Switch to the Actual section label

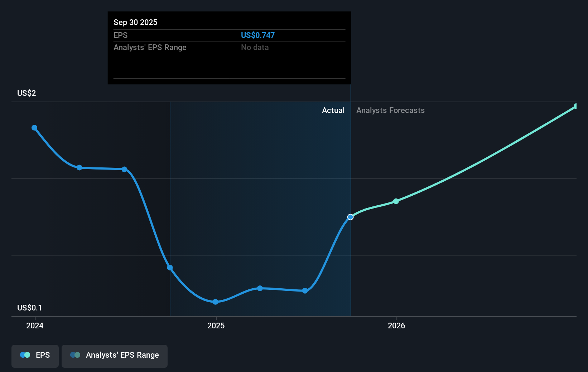tap(333, 111)
